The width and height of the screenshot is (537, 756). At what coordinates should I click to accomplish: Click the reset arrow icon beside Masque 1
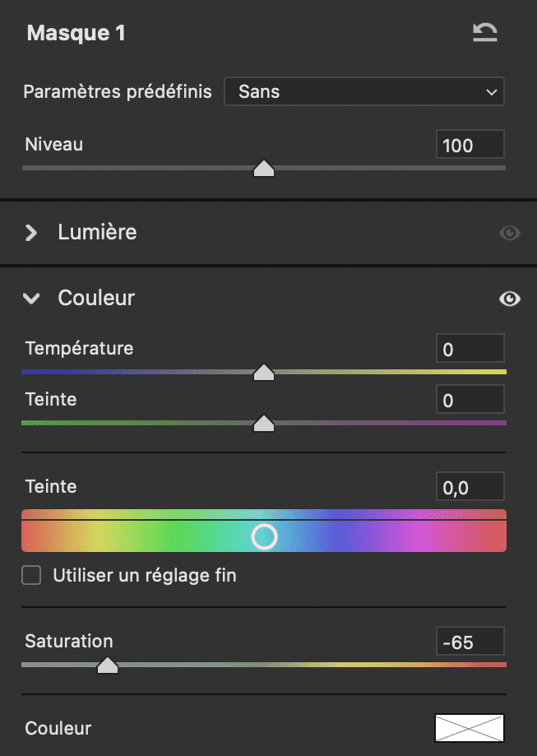click(x=485, y=33)
